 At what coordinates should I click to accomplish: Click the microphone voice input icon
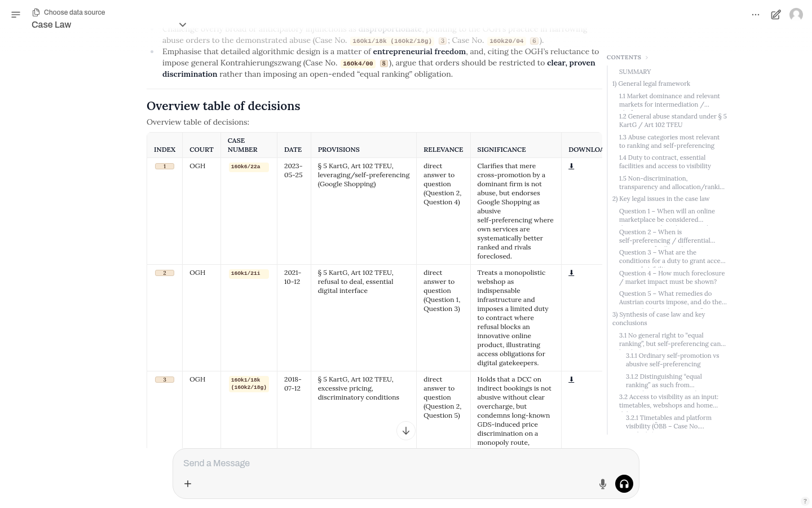[603, 484]
